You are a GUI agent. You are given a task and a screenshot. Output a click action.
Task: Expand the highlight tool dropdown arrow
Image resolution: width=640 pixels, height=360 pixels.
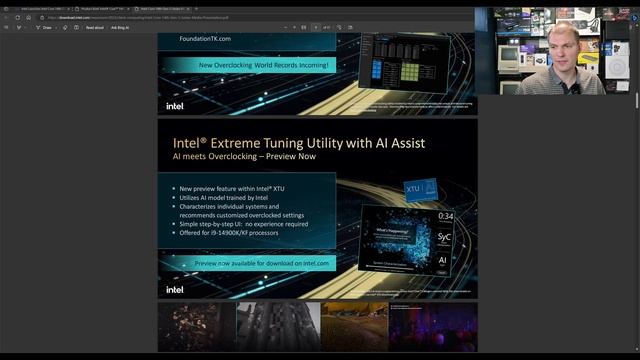click(x=25, y=28)
